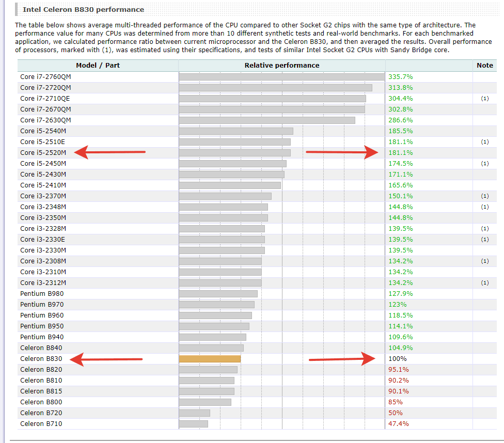
Task: Click the Core i5-2510E row label
Action: click(42, 142)
